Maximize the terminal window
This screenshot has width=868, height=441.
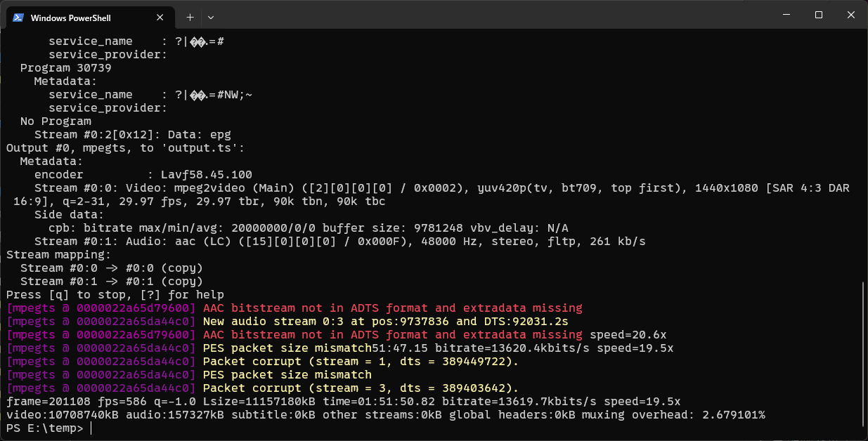819,15
